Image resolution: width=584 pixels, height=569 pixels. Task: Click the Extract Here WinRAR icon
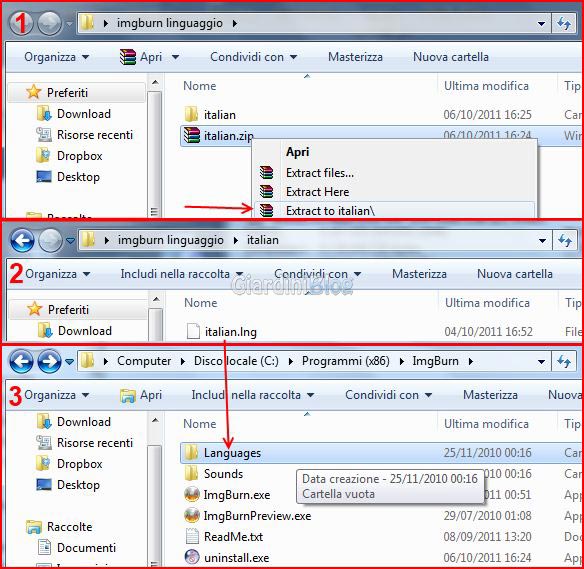click(x=266, y=191)
